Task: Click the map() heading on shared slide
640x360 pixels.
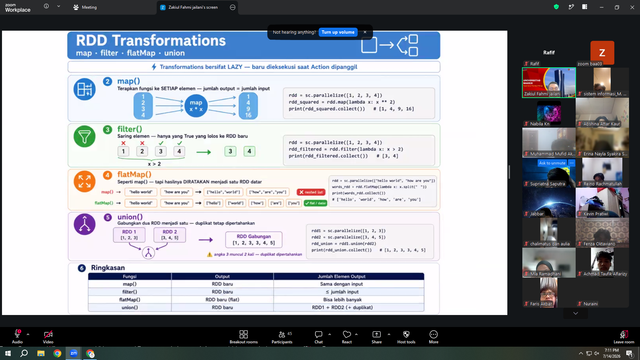Action: tap(129, 81)
